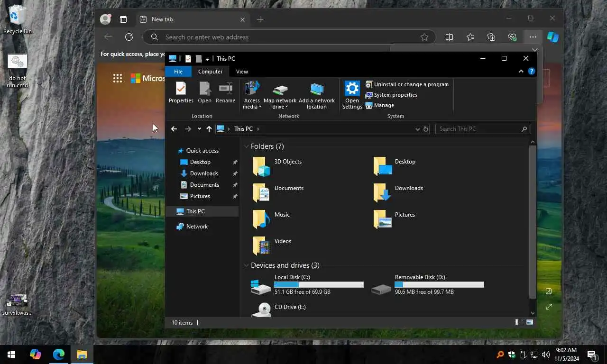This screenshot has height=364, width=607.
Task: Click the Copilot icon in Edge toolbar
Action: click(552, 37)
